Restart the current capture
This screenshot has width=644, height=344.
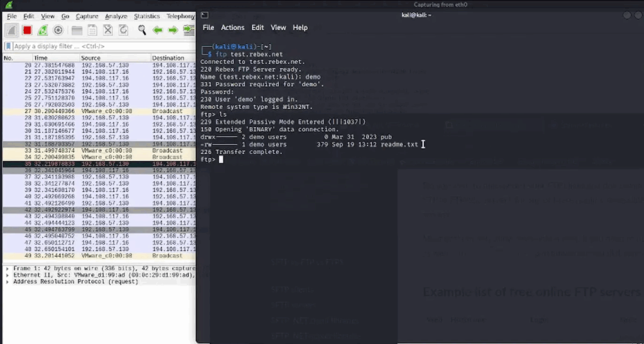[43, 30]
